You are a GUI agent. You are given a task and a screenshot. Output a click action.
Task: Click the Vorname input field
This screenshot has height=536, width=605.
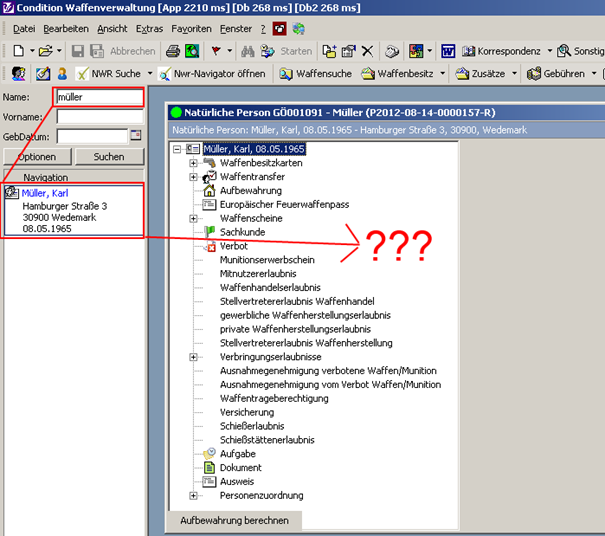(99, 116)
